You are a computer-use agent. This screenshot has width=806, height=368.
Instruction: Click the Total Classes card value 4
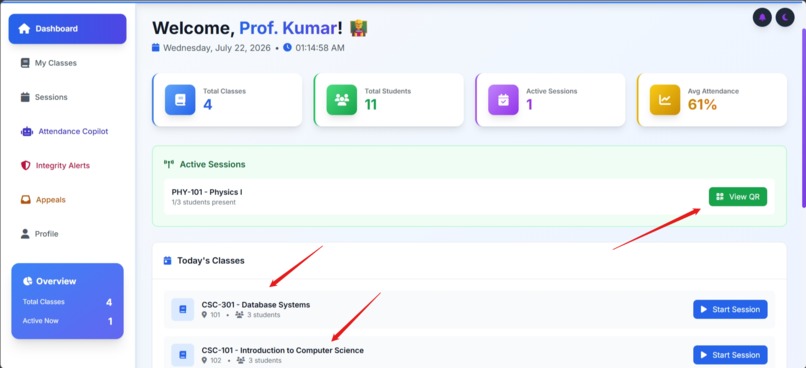coord(208,105)
